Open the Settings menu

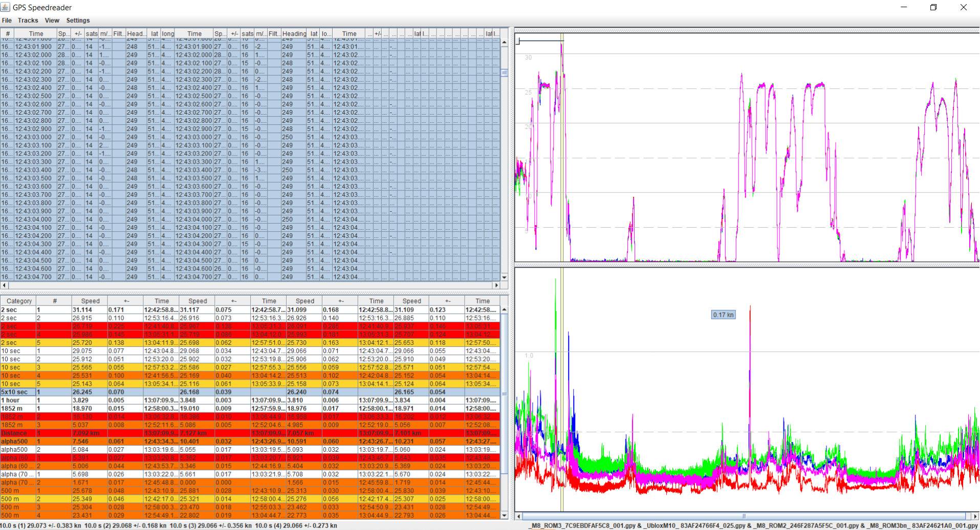[x=78, y=20]
